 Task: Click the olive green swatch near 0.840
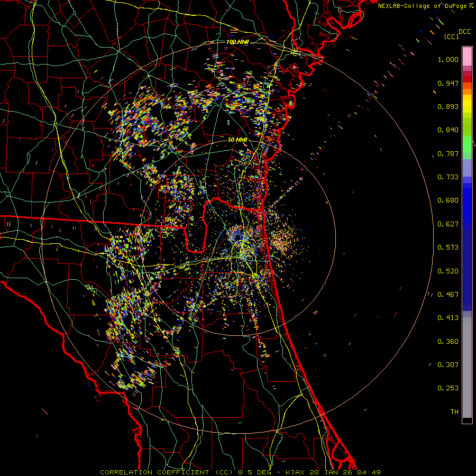tap(467, 127)
